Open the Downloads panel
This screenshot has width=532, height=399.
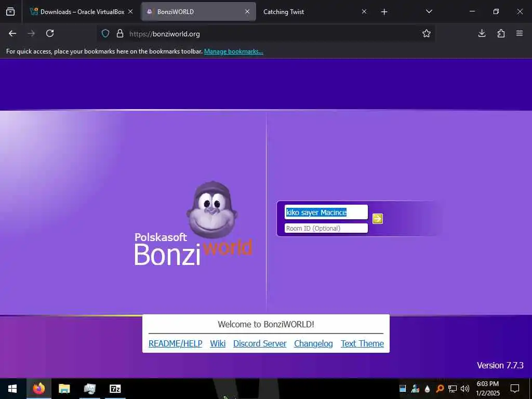[x=482, y=33]
